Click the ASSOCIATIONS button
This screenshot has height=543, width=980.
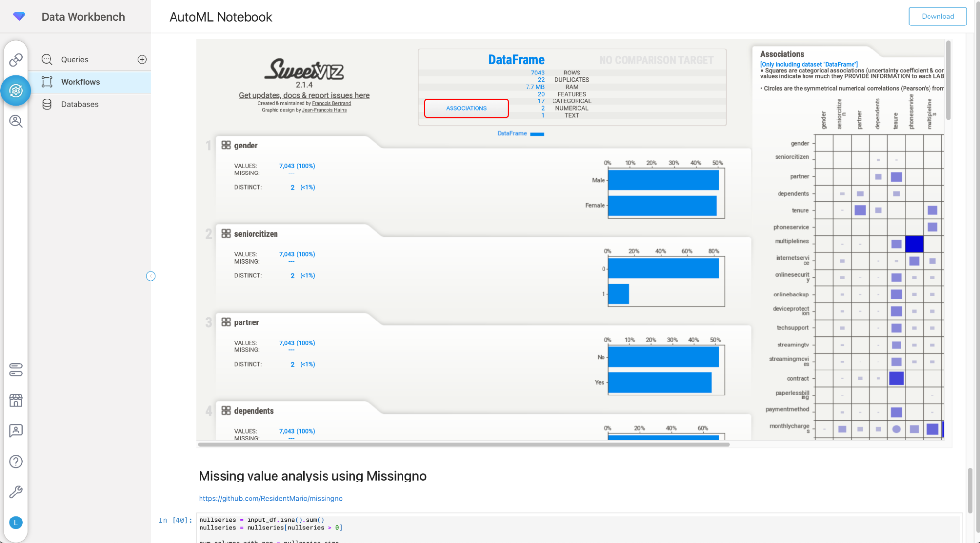466,108
